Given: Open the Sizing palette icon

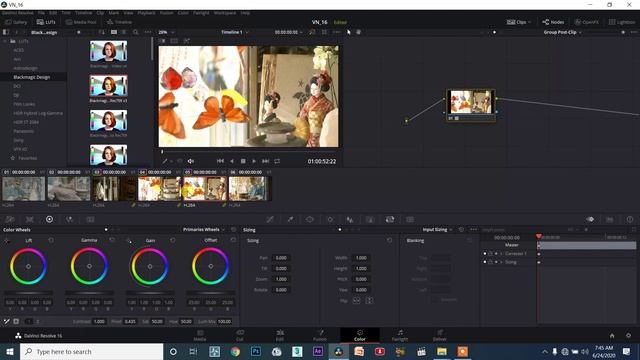Looking at the screenshot, I should click(x=390, y=219).
